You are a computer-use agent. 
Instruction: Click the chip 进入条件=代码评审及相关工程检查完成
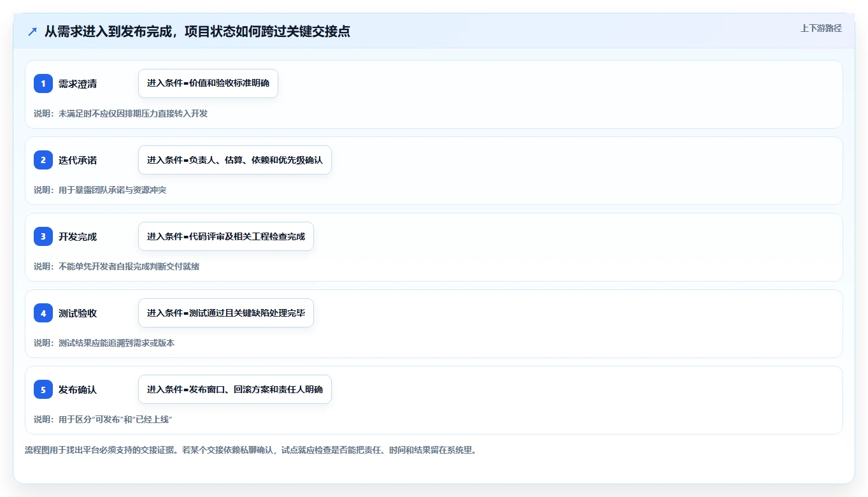click(x=226, y=236)
